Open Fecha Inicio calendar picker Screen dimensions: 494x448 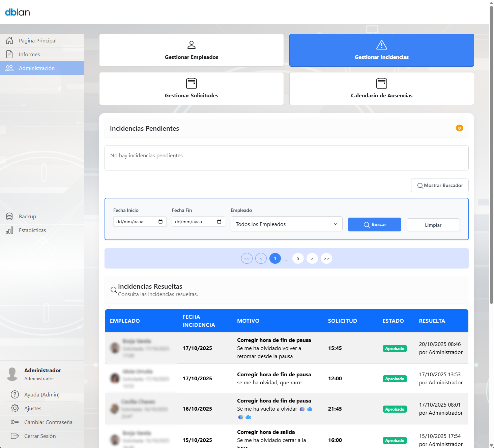[x=161, y=222]
